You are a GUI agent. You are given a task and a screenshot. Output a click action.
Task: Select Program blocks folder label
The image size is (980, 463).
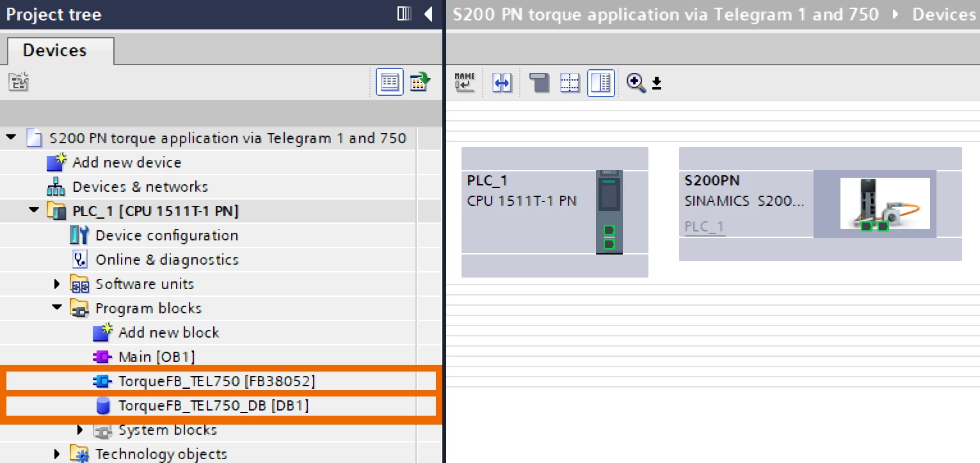pos(149,308)
